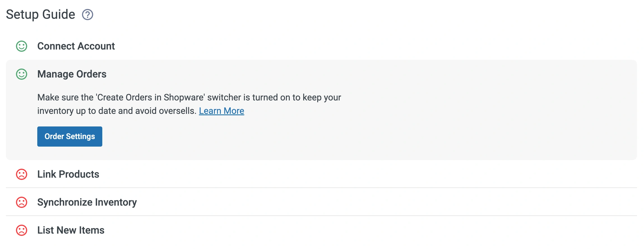Click the green smiley beside Manage Orders
This screenshot has height=249, width=644.
[x=22, y=74]
